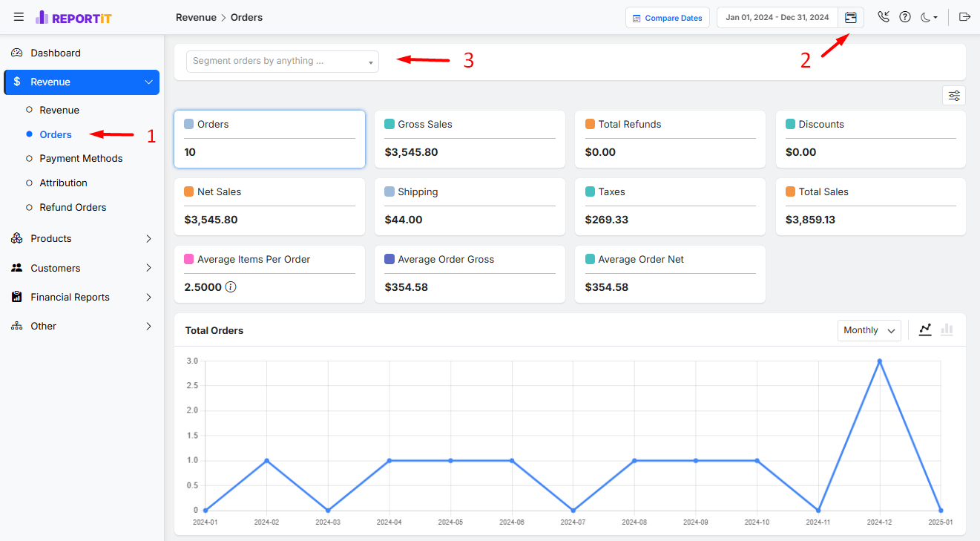Click the logout icon
980x541 pixels.
pos(965,16)
